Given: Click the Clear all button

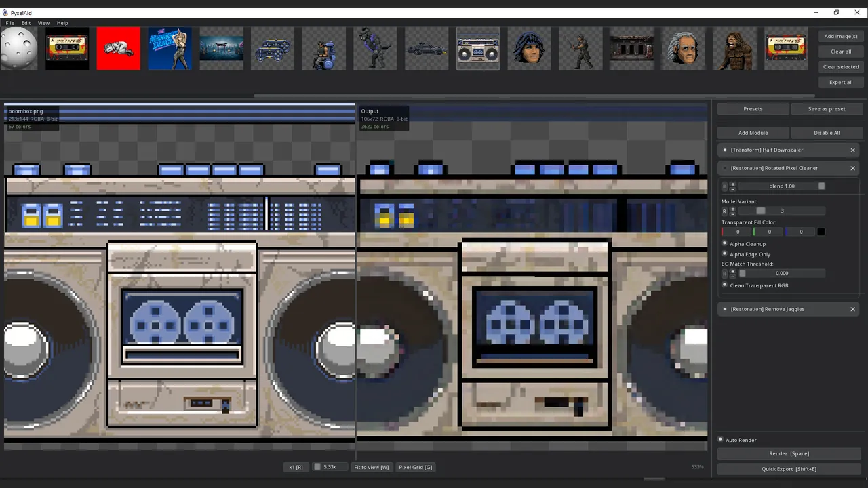Looking at the screenshot, I should (841, 52).
